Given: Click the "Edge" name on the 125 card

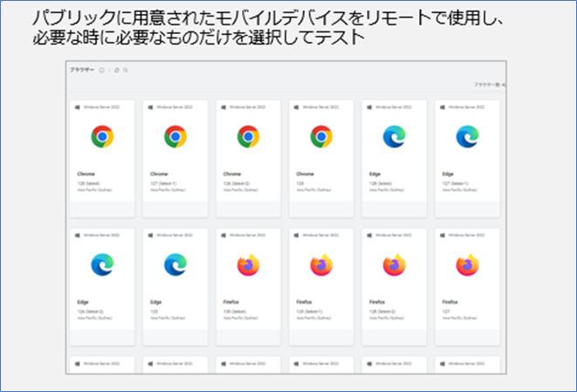Looking at the screenshot, I should (156, 302).
